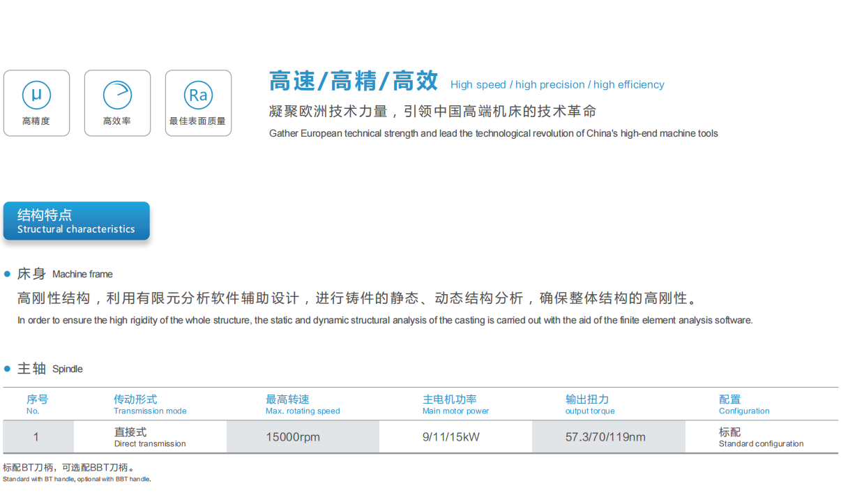This screenshot has width=841, height=504.
Task: Click the BT handle footnote text
Action: coord(68,468)
